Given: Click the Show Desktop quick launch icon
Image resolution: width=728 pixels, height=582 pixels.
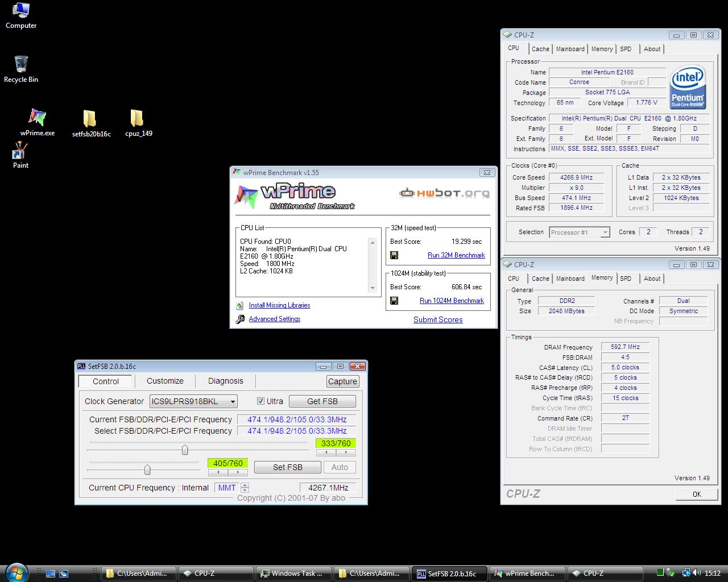Looking at the screenshot, I should [x=51, y=573].
